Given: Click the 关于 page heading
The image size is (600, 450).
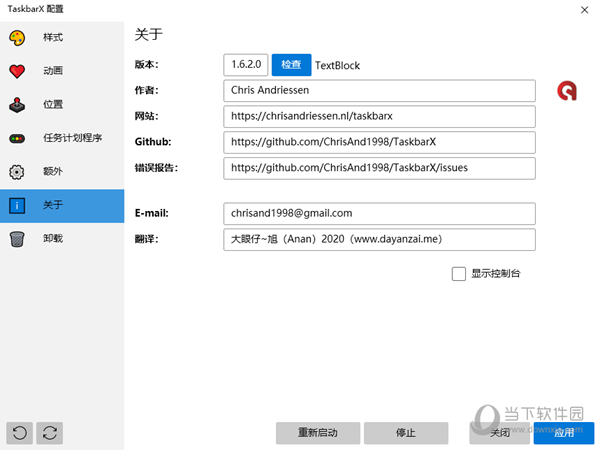Looking at the screenshot, I should pyautogui.click(x=148, y=34).
